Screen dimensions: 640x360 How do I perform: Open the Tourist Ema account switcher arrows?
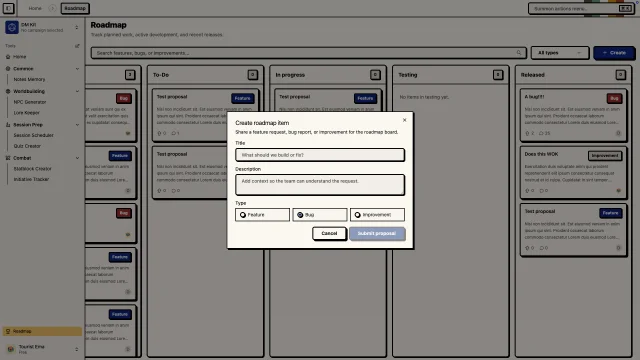pyautogui.click(x=76, y=349)
